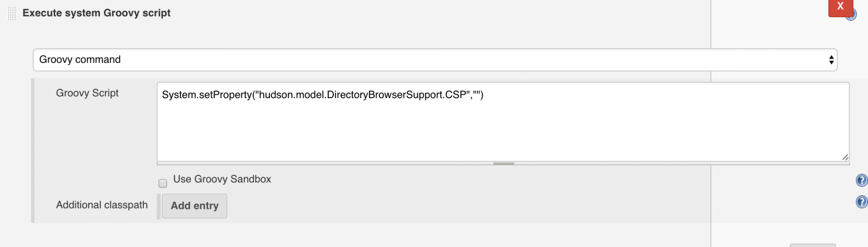Delete this build step with red X
Screen dimensions: 868x247
(840, 7)
